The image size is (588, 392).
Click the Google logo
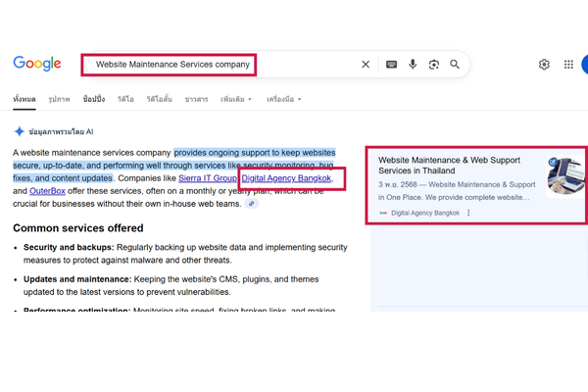[37, 64]
